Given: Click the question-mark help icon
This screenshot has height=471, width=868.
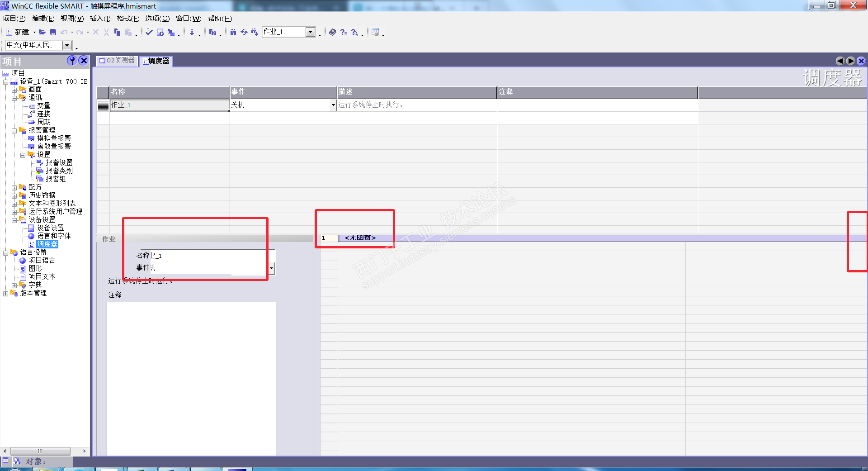Looking at the screenshot, I should coord(344,32).
